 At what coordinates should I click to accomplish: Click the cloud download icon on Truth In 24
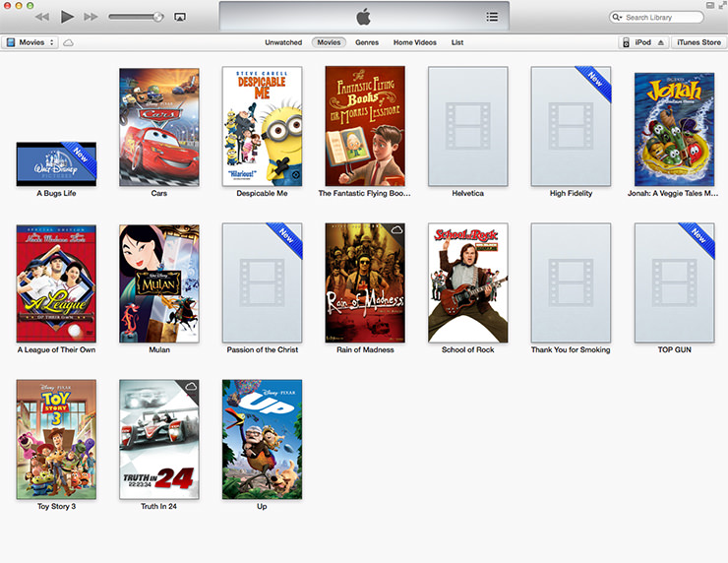click(x=191, y=386)
